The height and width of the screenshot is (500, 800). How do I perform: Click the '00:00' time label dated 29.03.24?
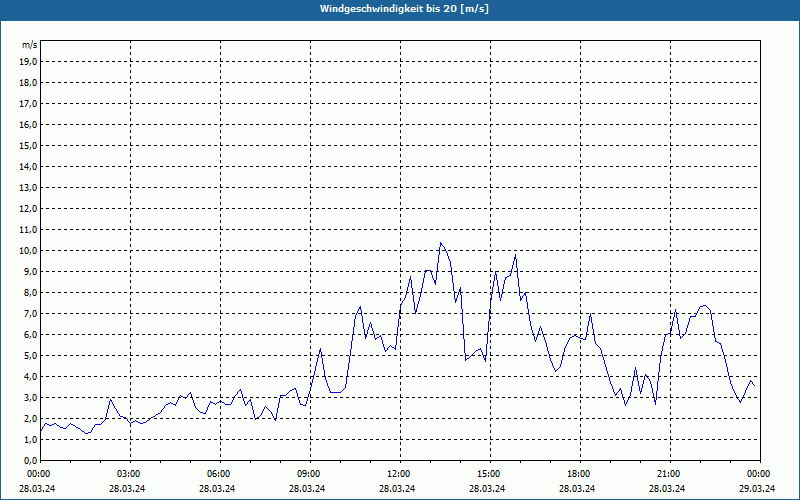point(760,474)
